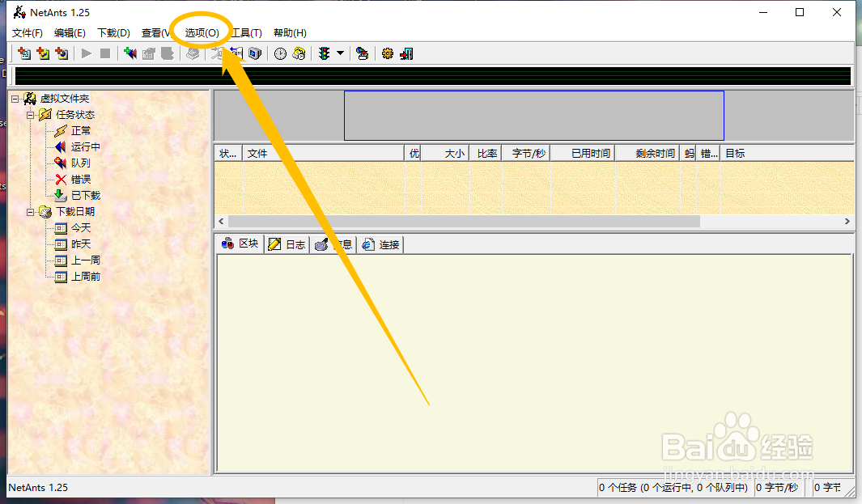Click the 0 个任务 status bar text
The width and height of the screenshot is (862, 504).
(x=673, y=488)
